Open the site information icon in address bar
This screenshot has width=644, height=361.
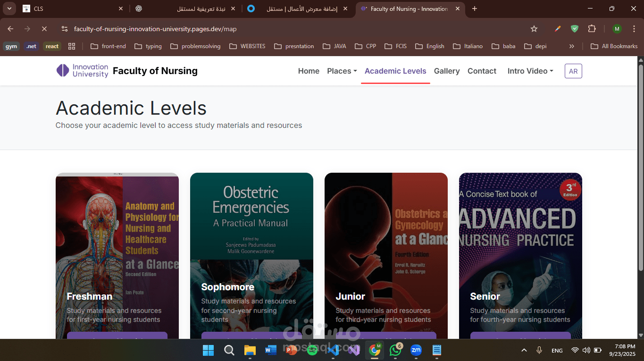pyautogui.click(x=65, y=29)
